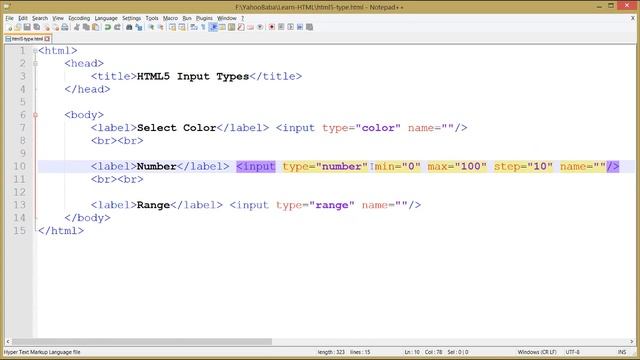
Task: Open Replace from the toolbar icon
Action: pyautogui.click(x=139, y=27)
